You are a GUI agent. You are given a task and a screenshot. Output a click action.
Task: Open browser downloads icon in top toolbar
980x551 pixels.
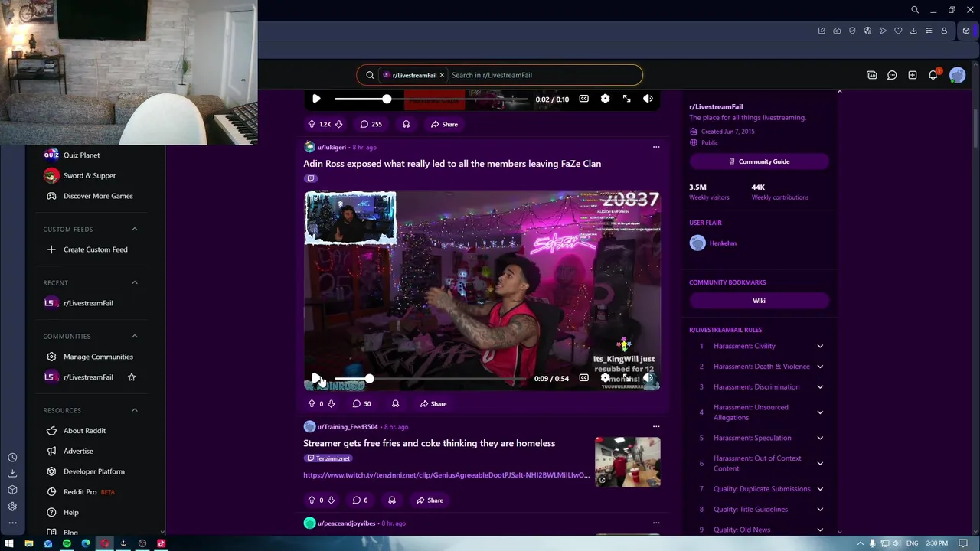pyautogui.click(x=913, y=31)
